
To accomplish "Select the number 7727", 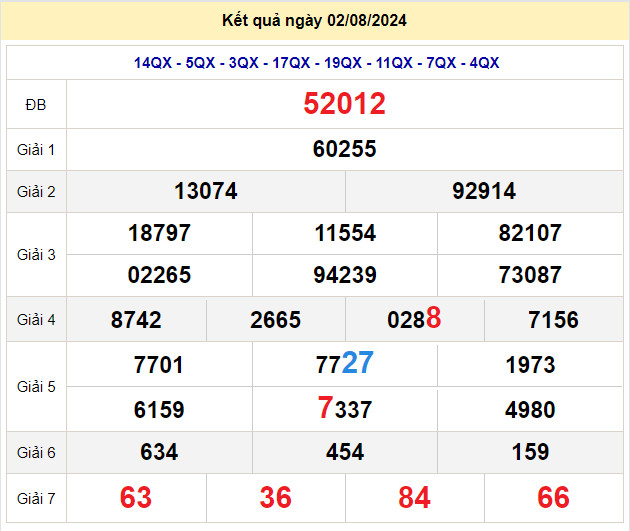I will coord(345,363).
